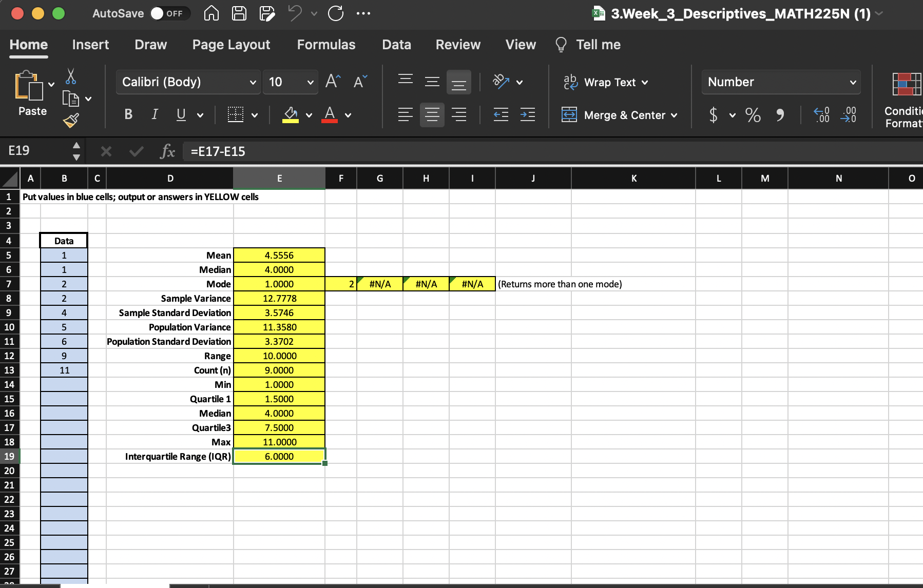This screenshot has height=588, width=923.
Task: Open the Insert ribbon tab
Action: click(x=90, y=45)
